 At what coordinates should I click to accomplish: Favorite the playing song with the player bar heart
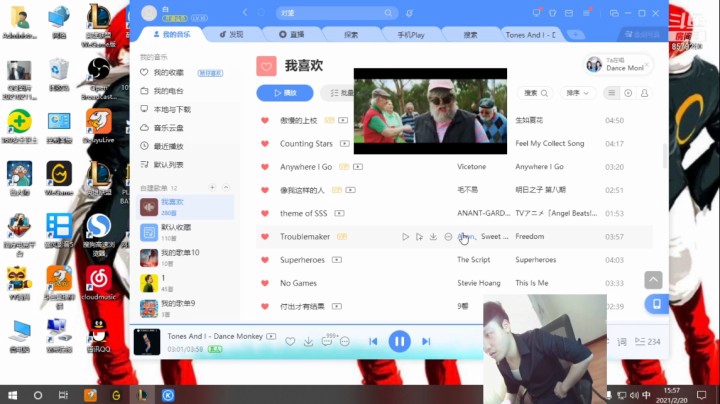coord(290,342)
